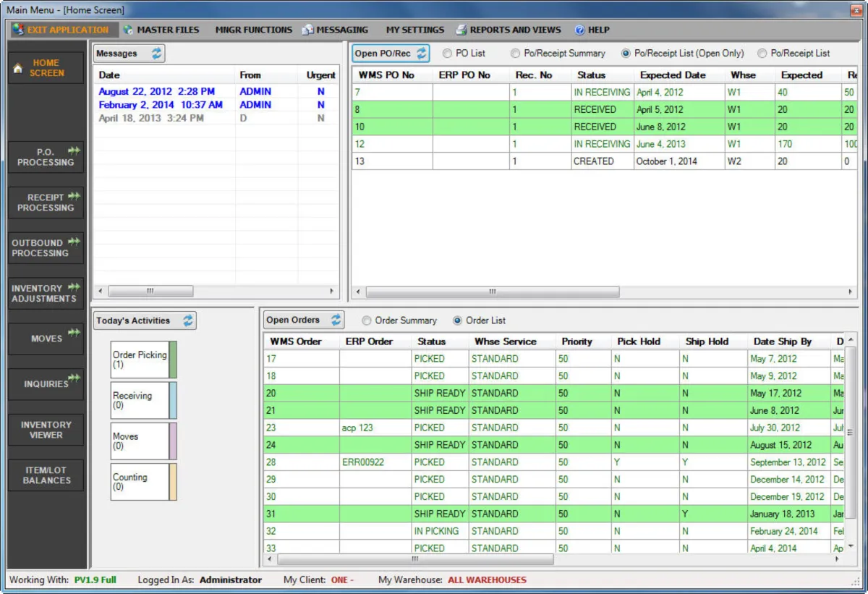Image resolution: width=868 pixels, height=594 pixels.
Task: Click the Moves (0) activity tile
Action: click(140, 441)
